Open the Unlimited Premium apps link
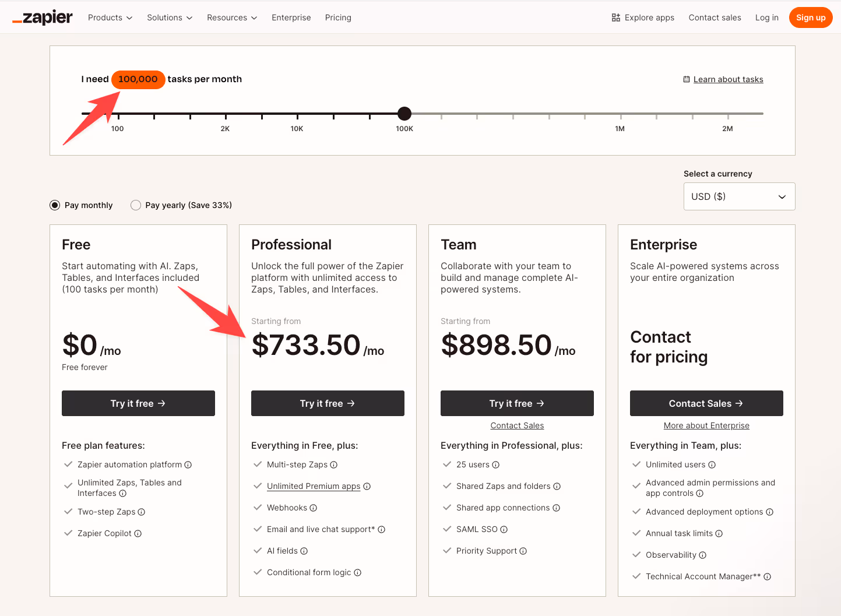The image size is (841, 616). 314,486
